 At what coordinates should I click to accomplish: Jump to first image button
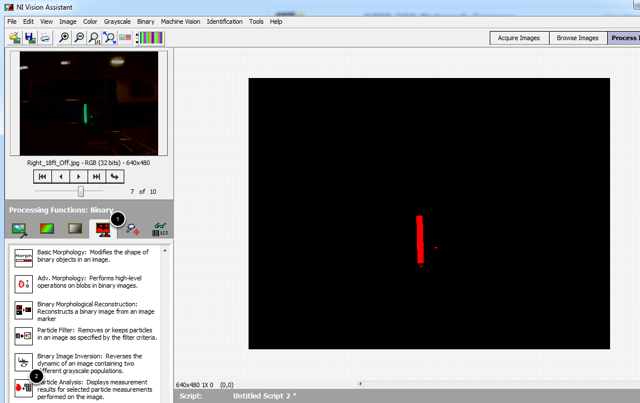coord(42,177)
